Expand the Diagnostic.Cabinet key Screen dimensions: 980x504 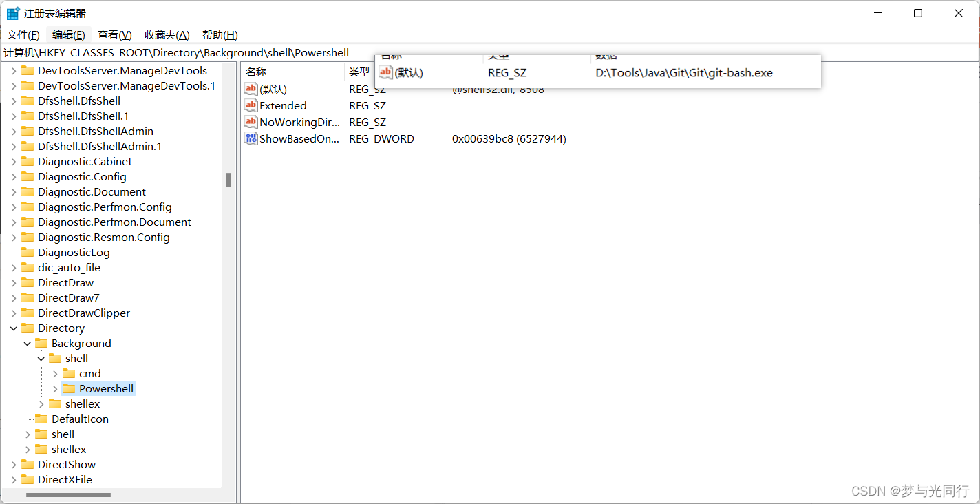(14, 162)
